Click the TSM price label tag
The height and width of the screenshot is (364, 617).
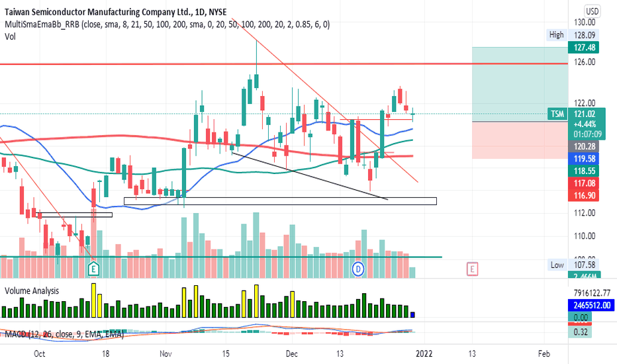pyautogui.click(x=557, y=114)
